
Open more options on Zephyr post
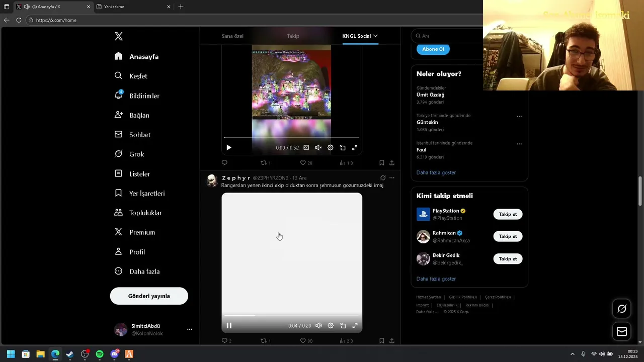(392, 178)
